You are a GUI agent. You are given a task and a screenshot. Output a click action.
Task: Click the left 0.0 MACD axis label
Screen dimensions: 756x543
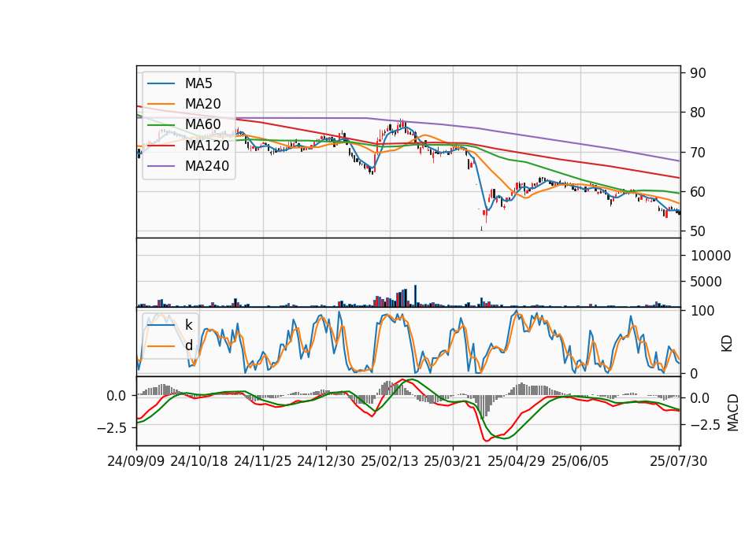117,396
